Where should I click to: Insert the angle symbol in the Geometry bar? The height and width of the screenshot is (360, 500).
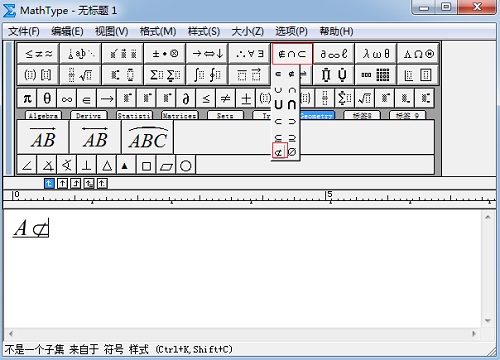pos(27,165)
